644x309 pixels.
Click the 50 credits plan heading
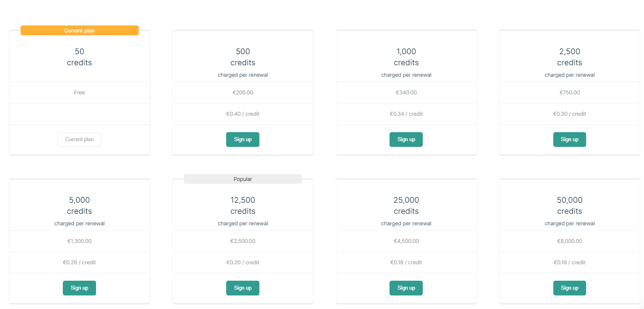pos(80,57)
